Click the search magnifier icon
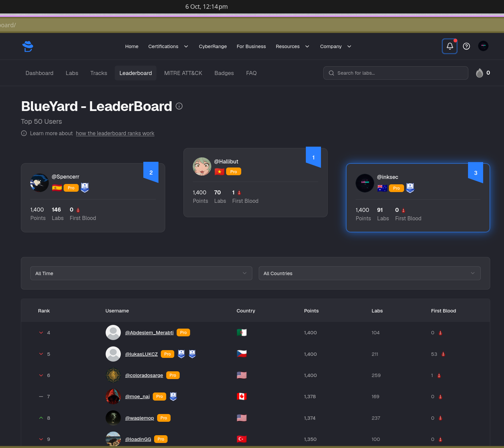The image size is (504, 448). (x=331, y=73)
